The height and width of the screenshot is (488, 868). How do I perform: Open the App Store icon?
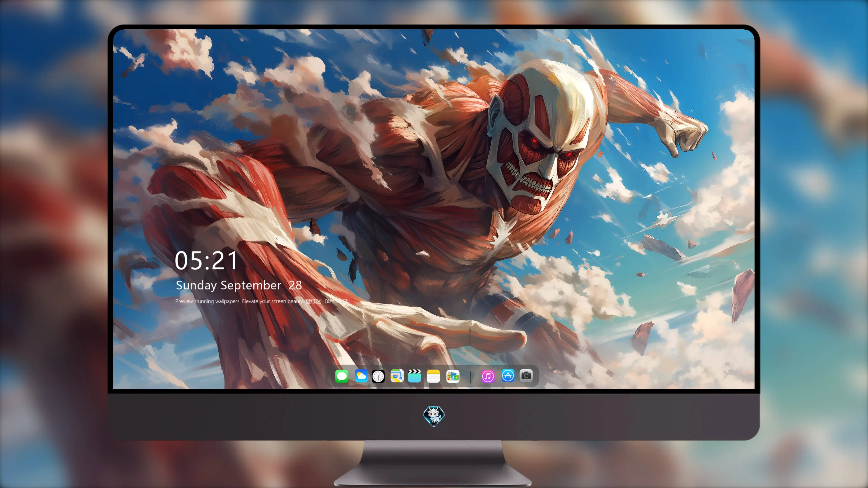point(508,375)
